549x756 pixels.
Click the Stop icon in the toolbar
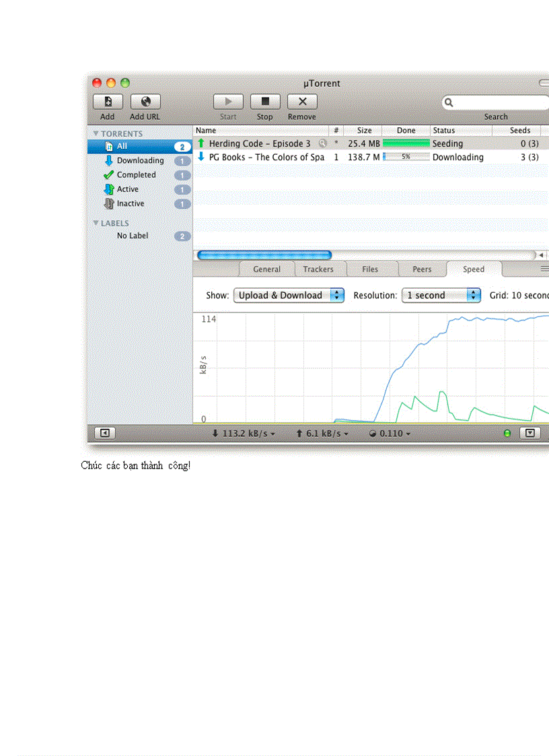[264, 102]
